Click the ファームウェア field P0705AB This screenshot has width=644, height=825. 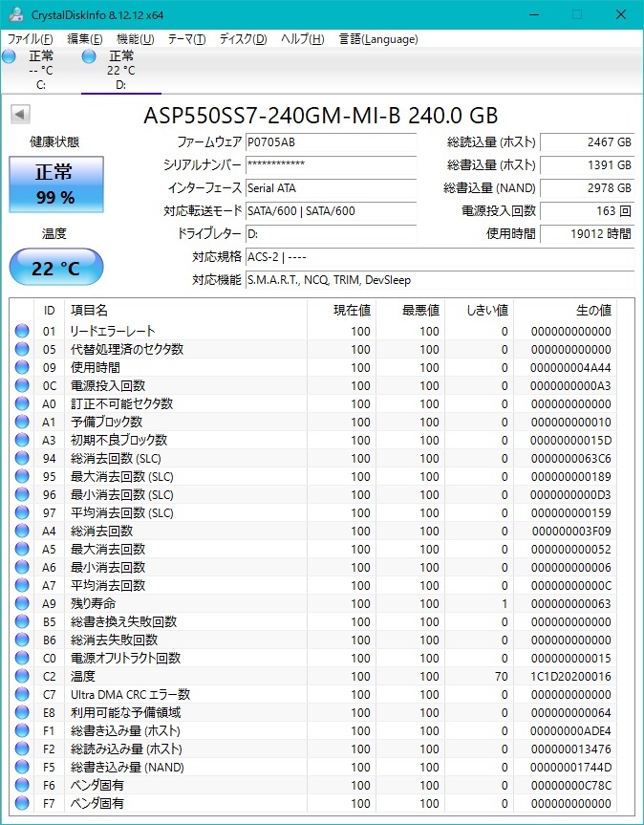coord(331,142)
